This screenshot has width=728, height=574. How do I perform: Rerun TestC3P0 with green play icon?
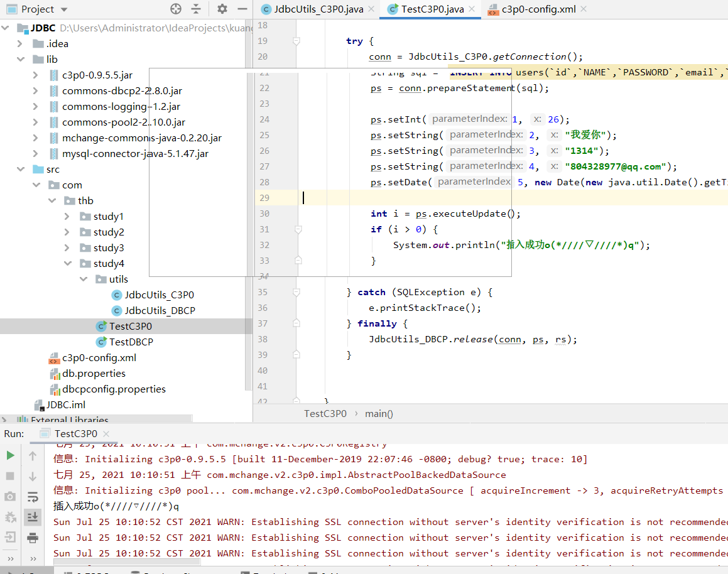10,455
